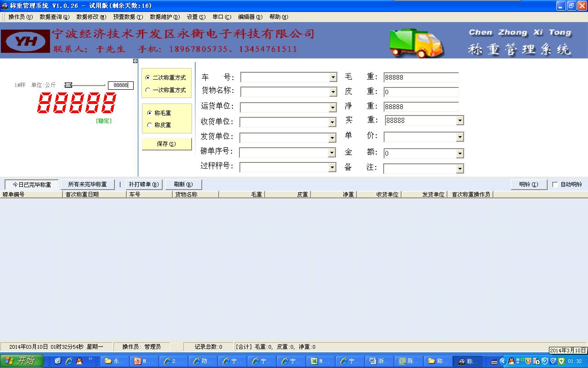Launch Internet Explorer from quick launch
Image resolution: width=588 pixels, height=368 pixels.
point(68,361)
